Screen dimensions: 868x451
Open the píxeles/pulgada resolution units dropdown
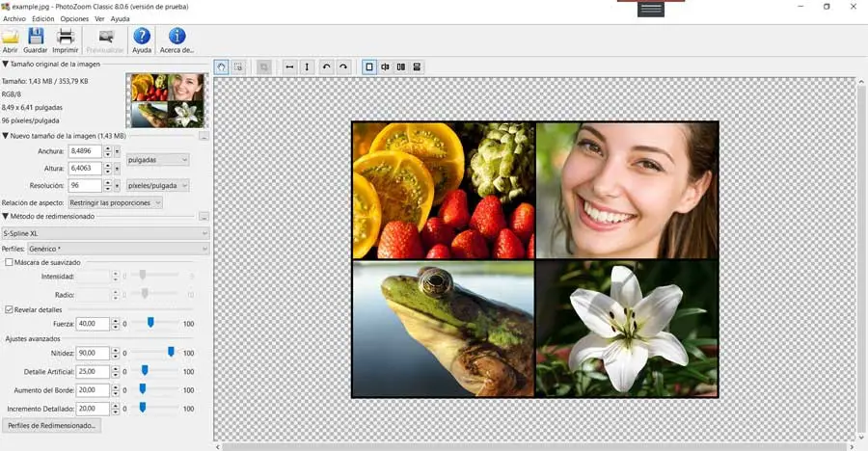(158, 185)
